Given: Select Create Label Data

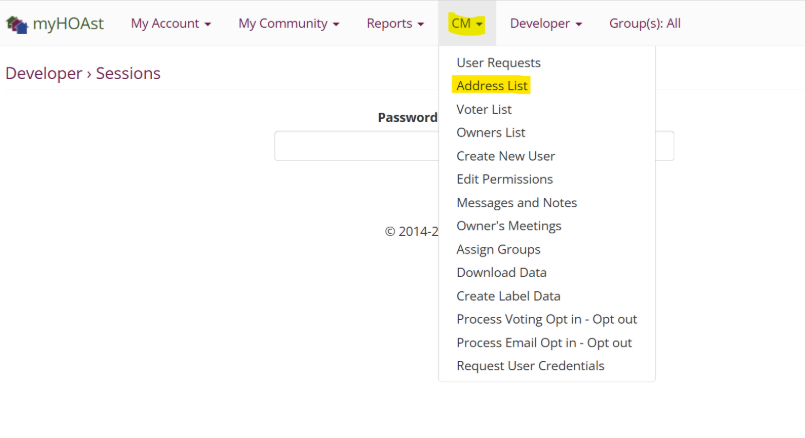Looking at the screenshot, I should [508, 296].
